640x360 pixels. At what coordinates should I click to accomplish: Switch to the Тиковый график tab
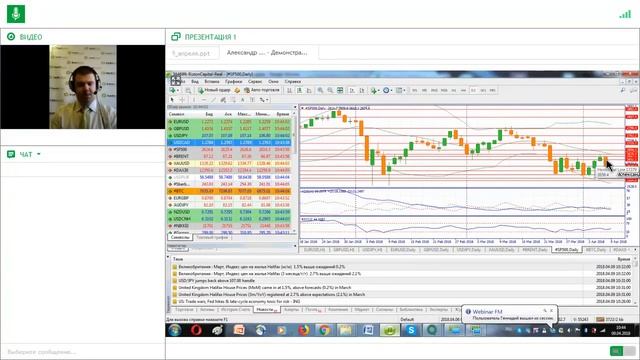click(212, 237)
